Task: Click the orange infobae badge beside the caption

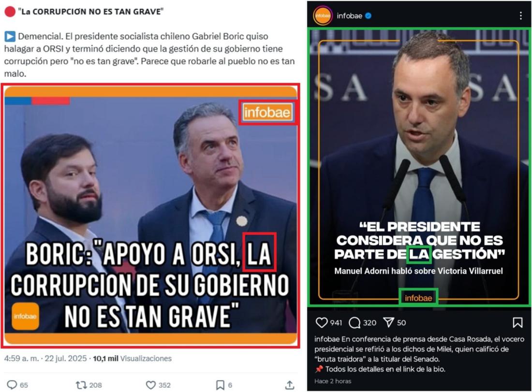Action: click(x=25, y=316)
